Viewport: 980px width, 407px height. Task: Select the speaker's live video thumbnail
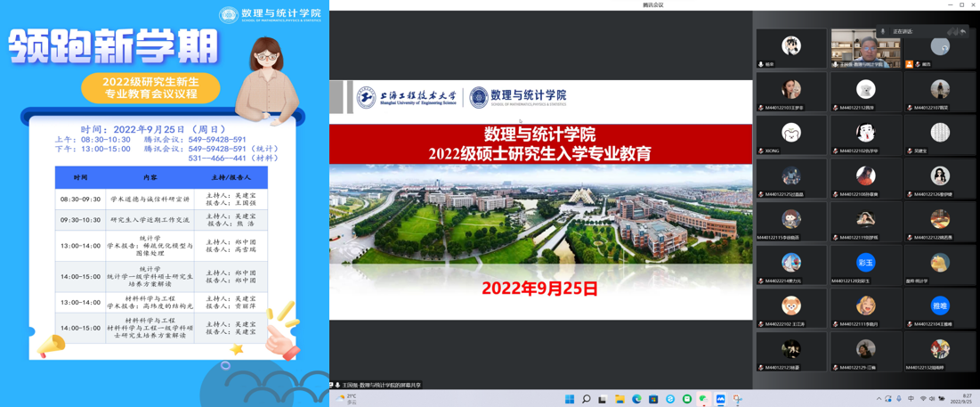[865, 47]
